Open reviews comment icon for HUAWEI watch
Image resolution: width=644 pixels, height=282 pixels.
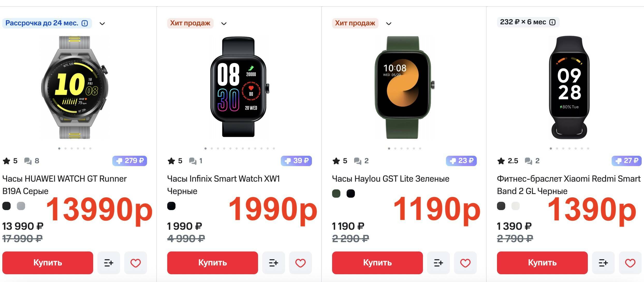tap(28, 161)
